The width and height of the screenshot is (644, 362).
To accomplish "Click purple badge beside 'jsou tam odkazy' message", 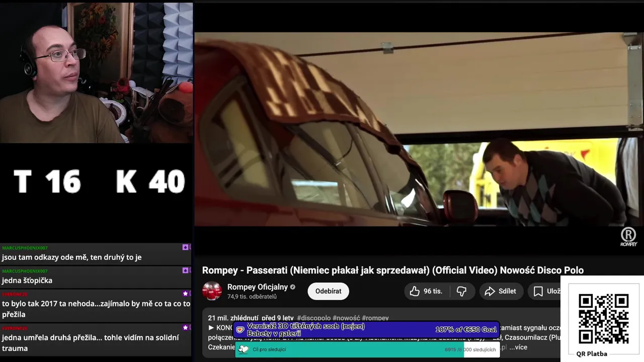I will (x=186, y=247).
